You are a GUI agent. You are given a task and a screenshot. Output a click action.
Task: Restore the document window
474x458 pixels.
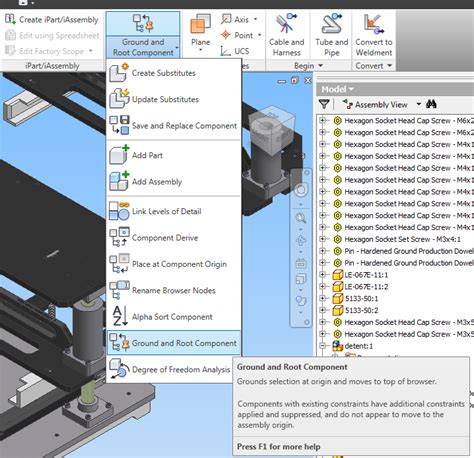[x=295, y=80]
